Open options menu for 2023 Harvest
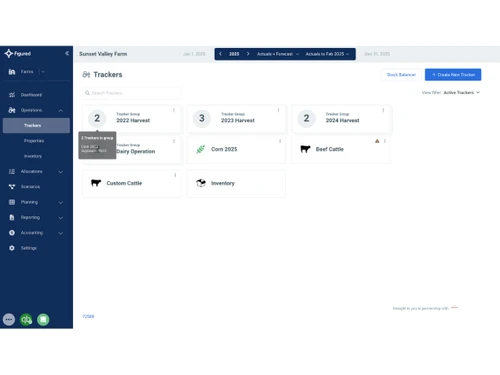 [278, 110]
